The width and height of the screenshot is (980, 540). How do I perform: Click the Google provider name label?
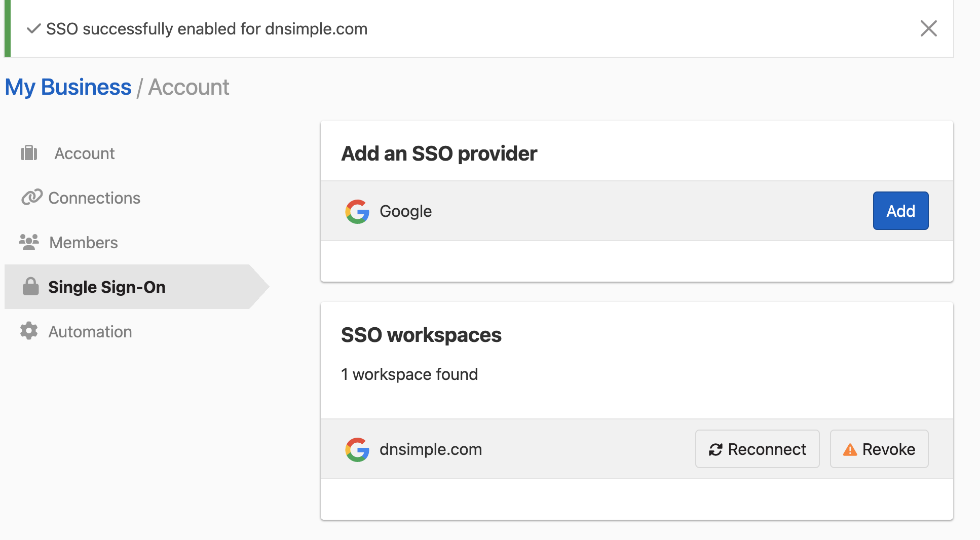(x=405, y=211)
